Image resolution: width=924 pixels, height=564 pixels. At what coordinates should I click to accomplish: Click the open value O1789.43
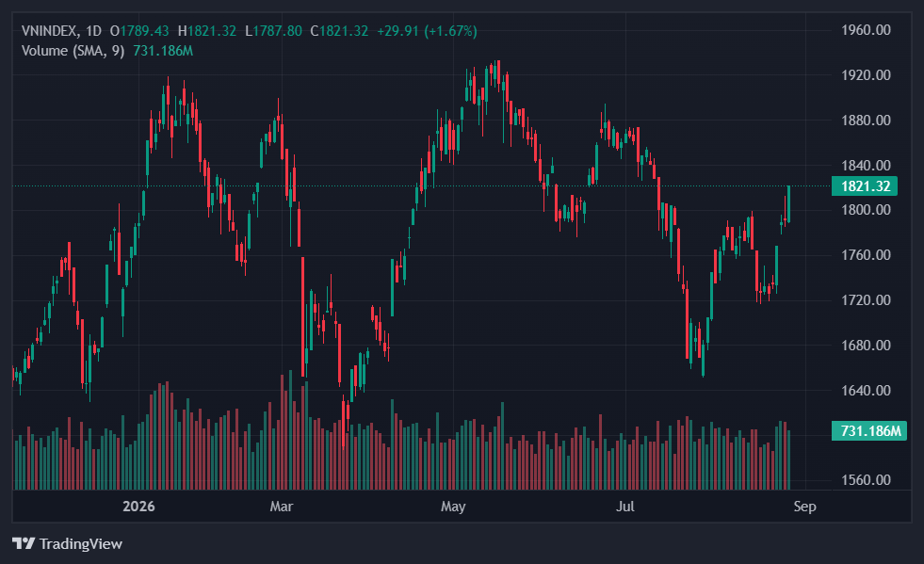pyautogui.click(x=139, y=31)
